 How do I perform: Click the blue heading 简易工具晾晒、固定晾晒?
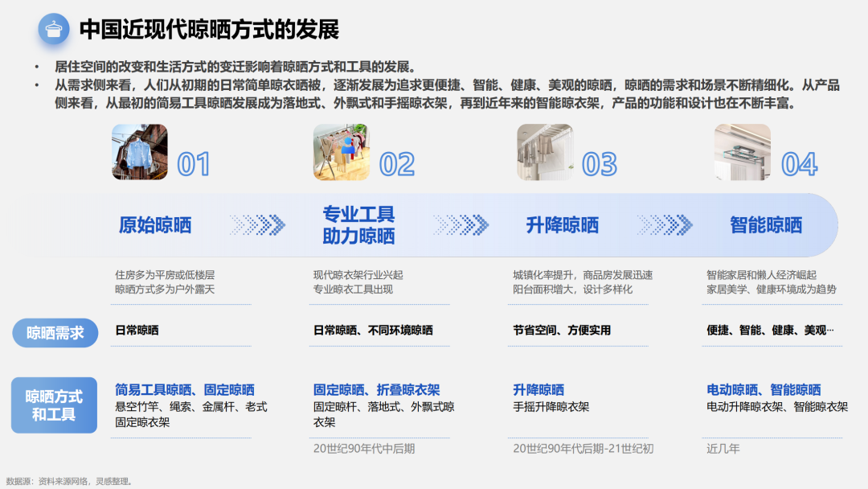pos(185,390)
